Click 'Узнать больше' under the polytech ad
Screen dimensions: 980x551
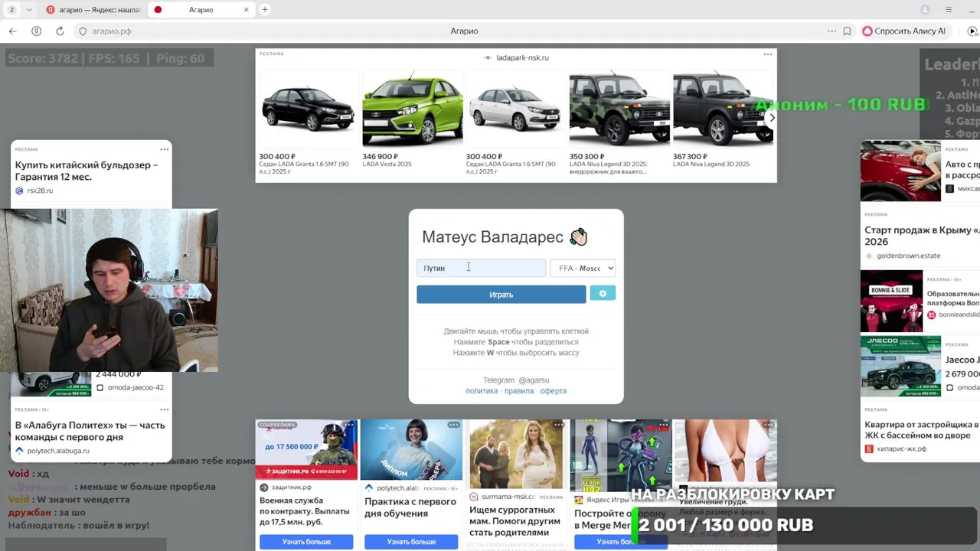point(411,542)
